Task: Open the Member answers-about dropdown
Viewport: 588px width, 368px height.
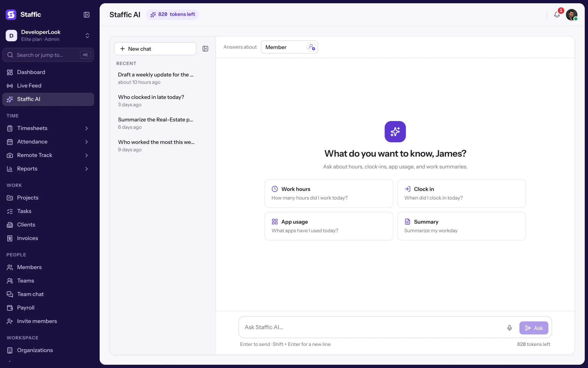Action: pyautogui.click(x=289, y=47)
